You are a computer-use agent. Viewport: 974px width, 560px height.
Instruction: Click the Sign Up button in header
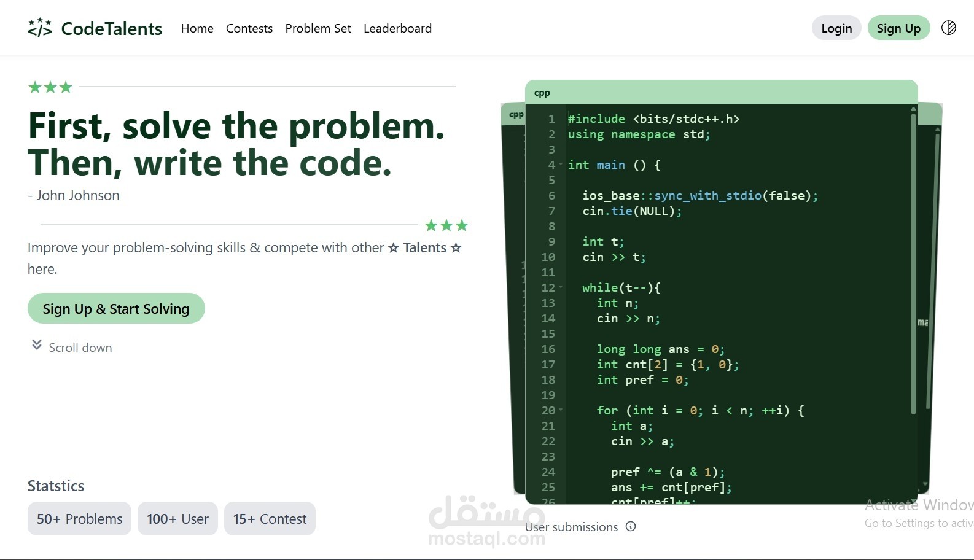click(x=898, y=28)
